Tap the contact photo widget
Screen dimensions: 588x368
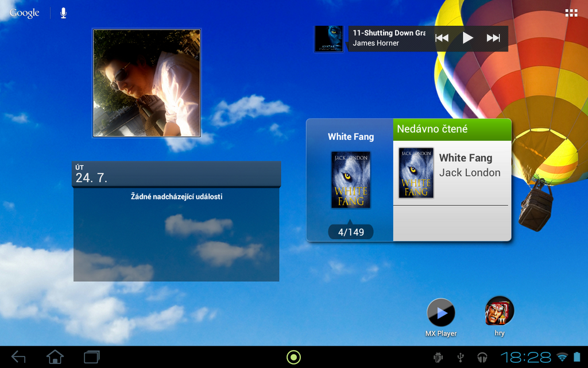coord(146,80)
